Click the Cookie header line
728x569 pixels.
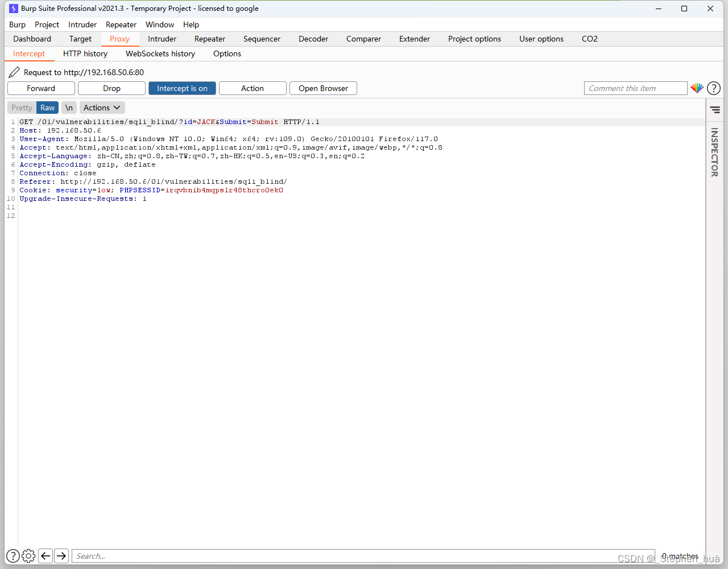tap(151, 190)
